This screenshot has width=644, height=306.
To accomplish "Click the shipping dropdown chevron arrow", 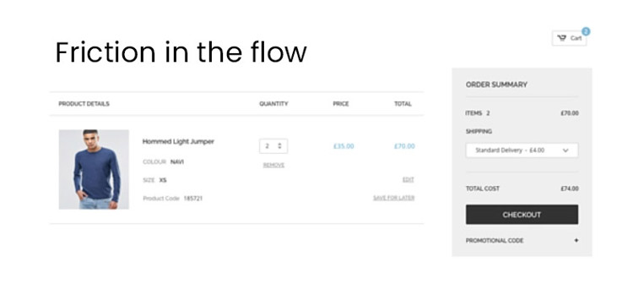I will click(x=566, y=150).
